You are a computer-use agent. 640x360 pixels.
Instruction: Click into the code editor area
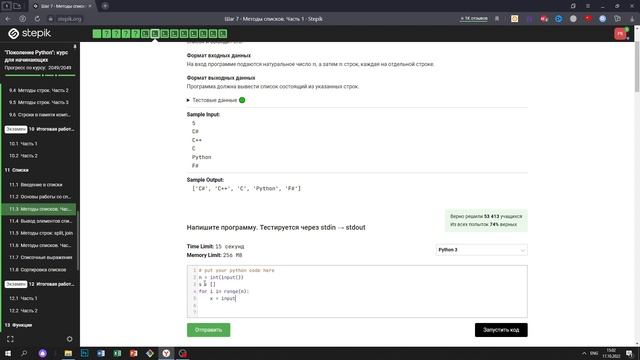(357, 291)
